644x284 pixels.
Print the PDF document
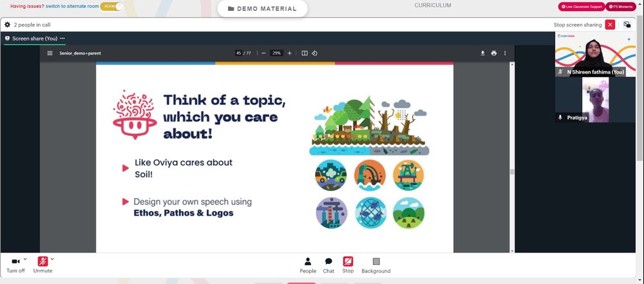[494, 53]
